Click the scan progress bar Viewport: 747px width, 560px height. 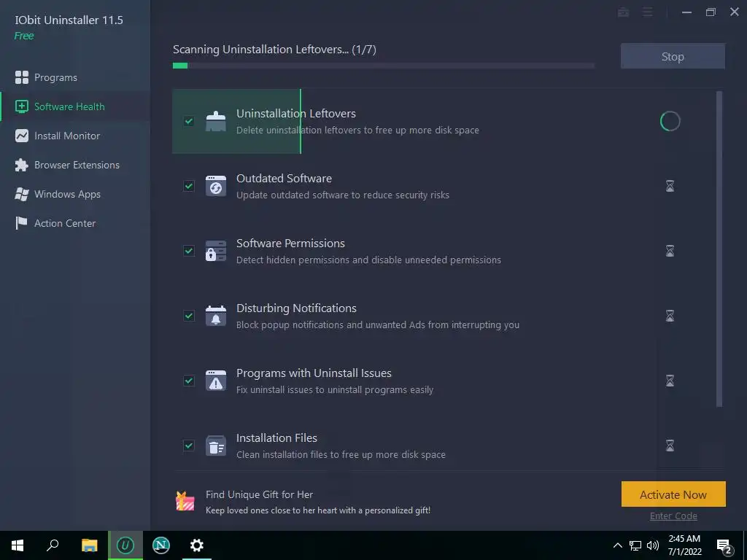point(384,66)
